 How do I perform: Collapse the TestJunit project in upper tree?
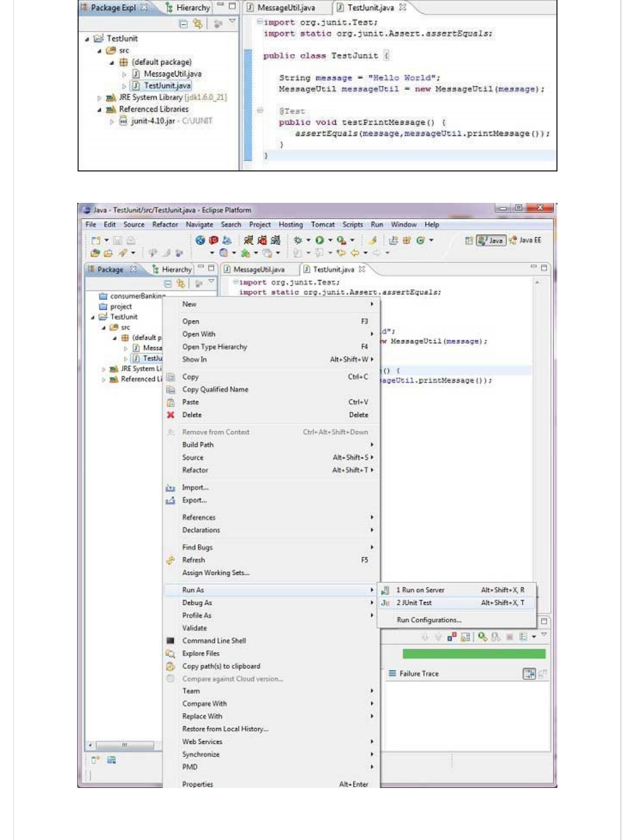(x=87, y=39)
